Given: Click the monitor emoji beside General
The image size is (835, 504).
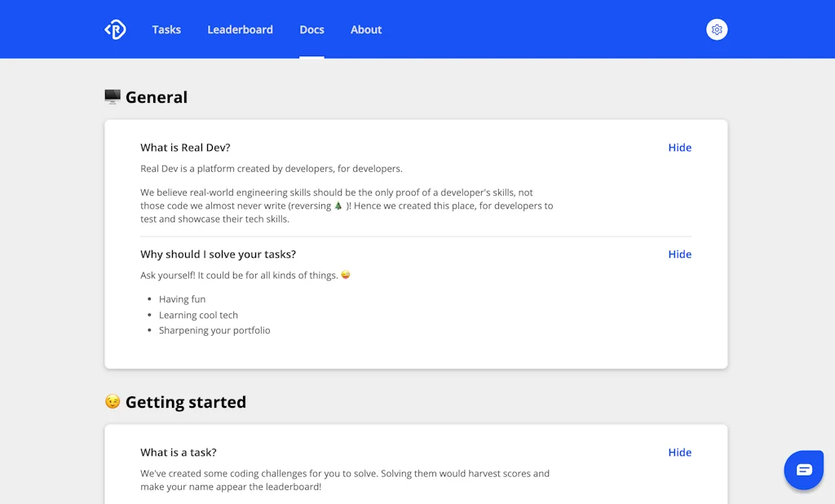Looking at the screenshot, I should click(111, 96).
